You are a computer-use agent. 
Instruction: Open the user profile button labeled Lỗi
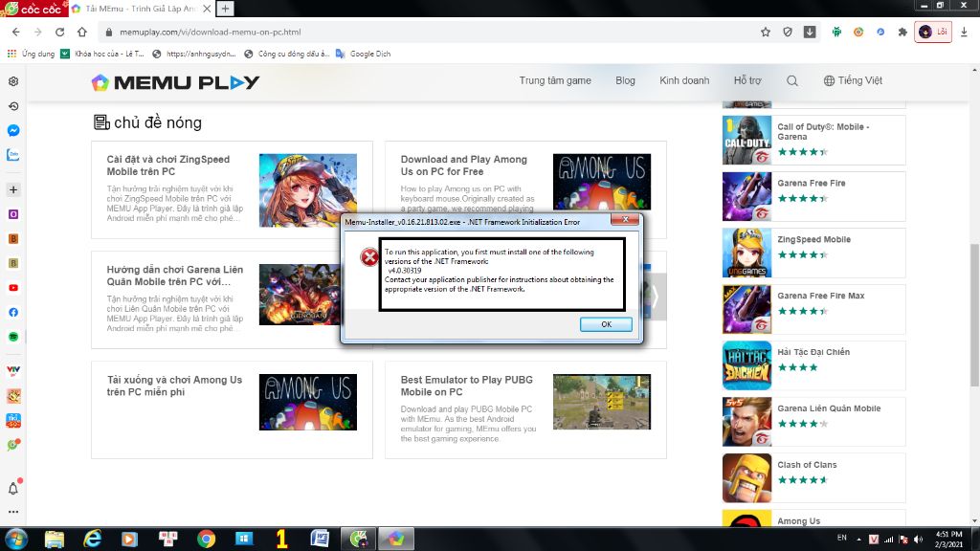coord(933,32)
